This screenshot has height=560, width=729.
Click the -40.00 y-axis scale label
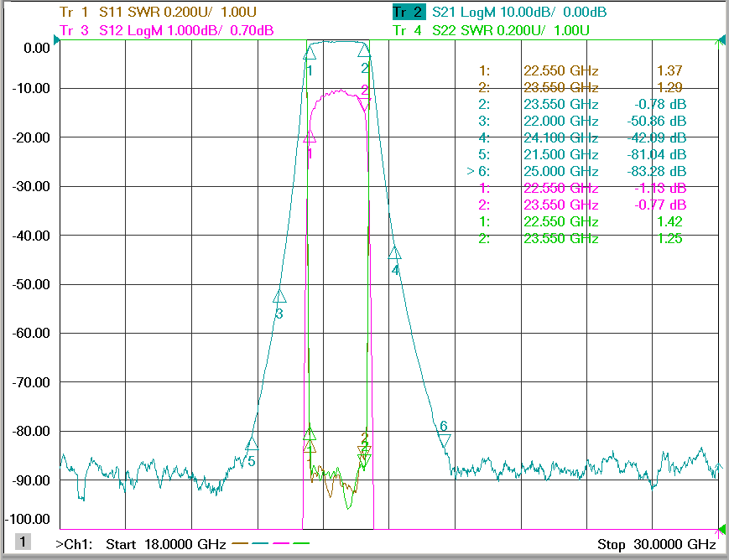(31, 236)
